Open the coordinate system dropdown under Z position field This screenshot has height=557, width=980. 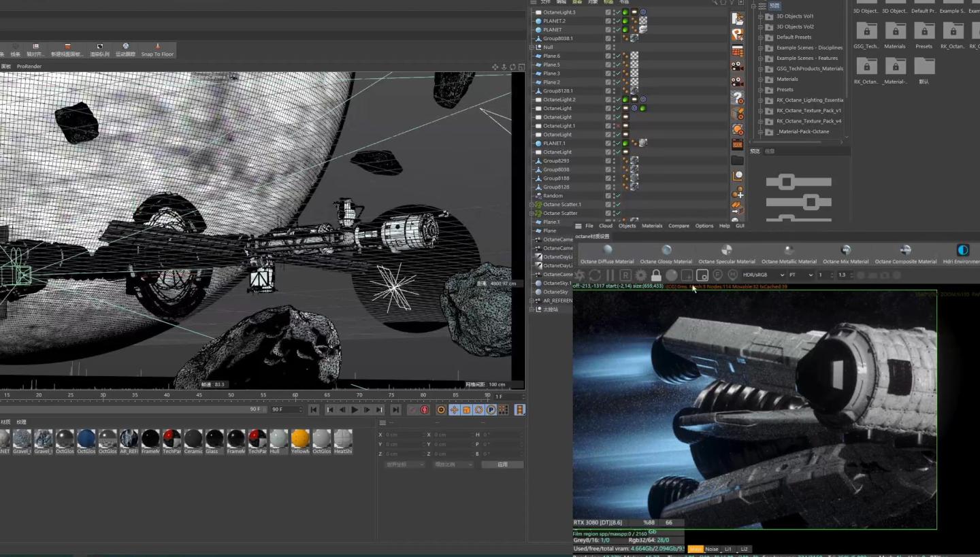tap(404, 465)
